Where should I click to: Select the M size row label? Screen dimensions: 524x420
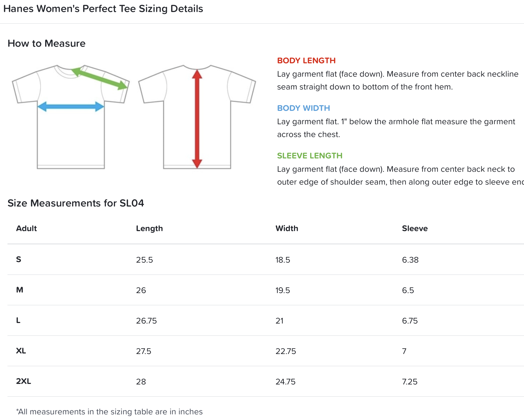pyautogui.click(x=20, y=290)
